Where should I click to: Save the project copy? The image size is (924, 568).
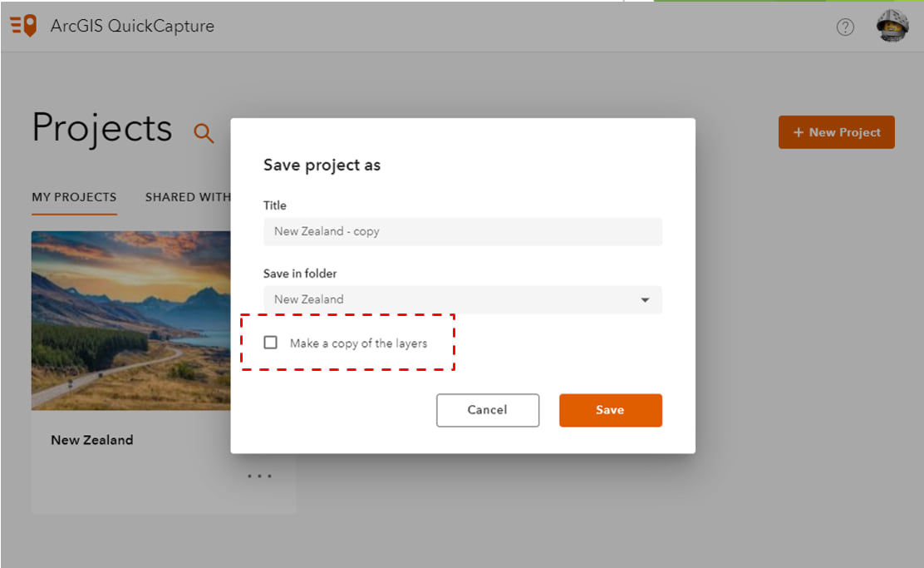610,410
